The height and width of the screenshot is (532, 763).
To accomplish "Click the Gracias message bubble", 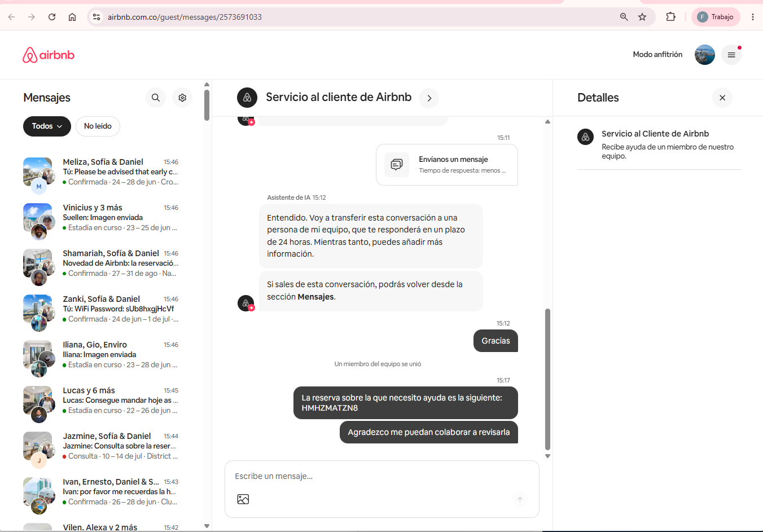I will point(495,341).
